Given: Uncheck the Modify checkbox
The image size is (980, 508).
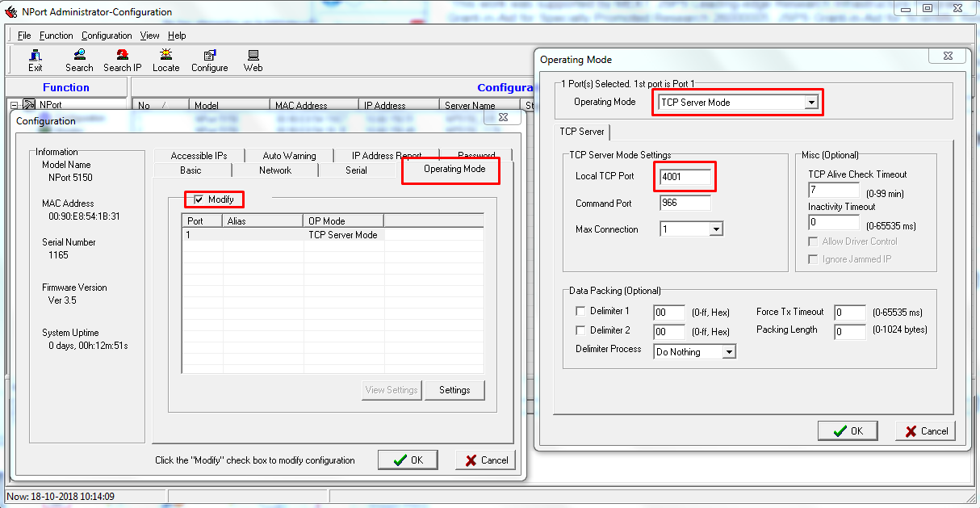Looking at the screenshot, I should point(199,199).
